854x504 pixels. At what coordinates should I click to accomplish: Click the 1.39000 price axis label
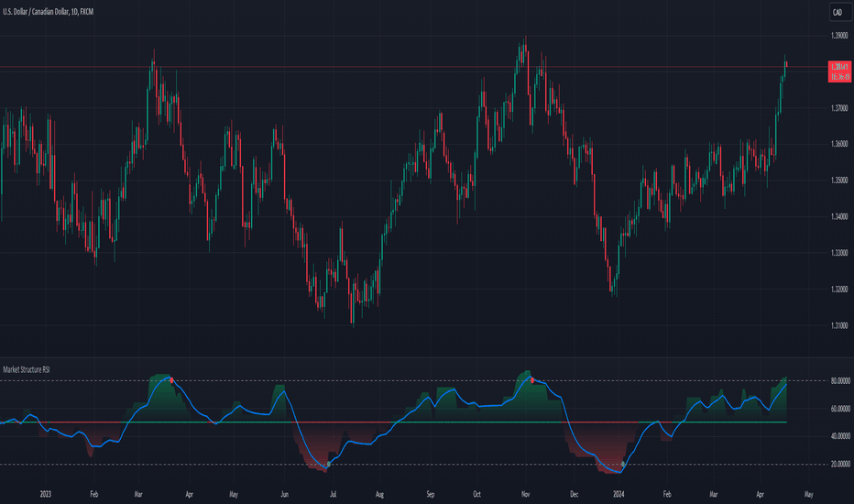(x=839, y=36)
